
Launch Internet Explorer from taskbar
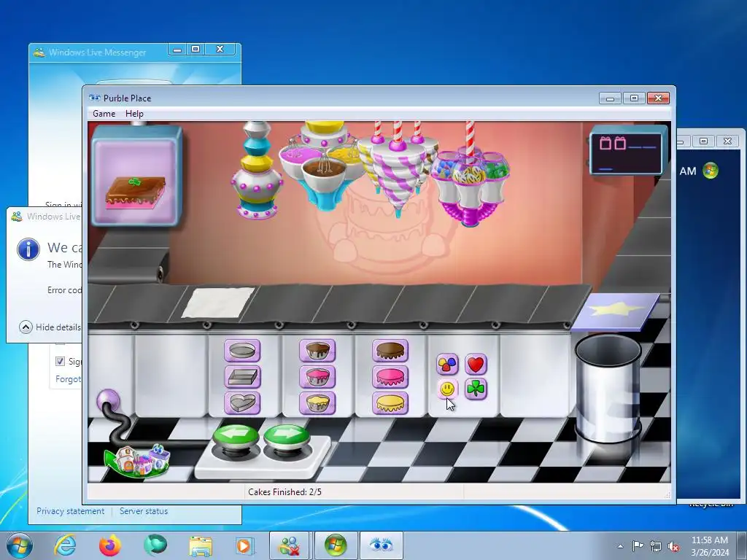(x=65, y=545)
